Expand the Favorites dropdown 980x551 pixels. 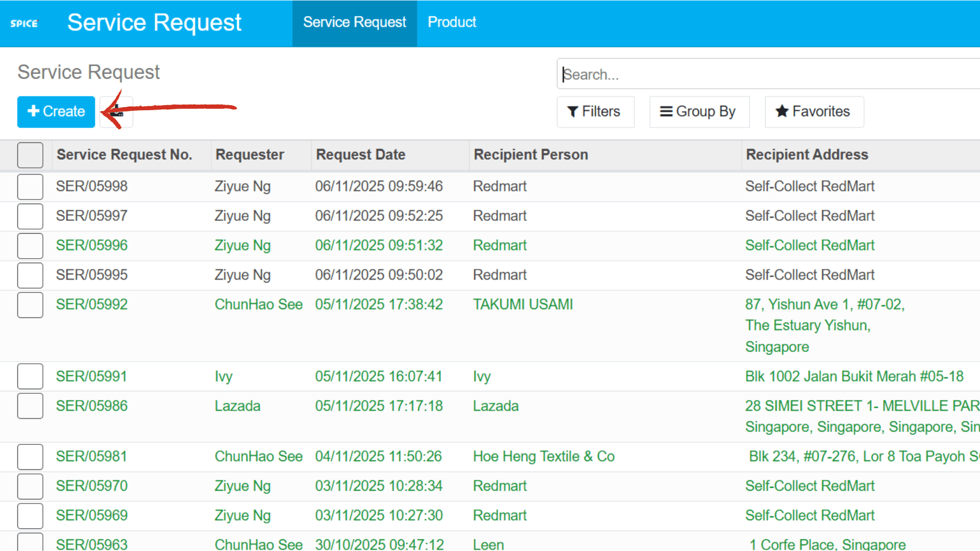click(814, 112)
